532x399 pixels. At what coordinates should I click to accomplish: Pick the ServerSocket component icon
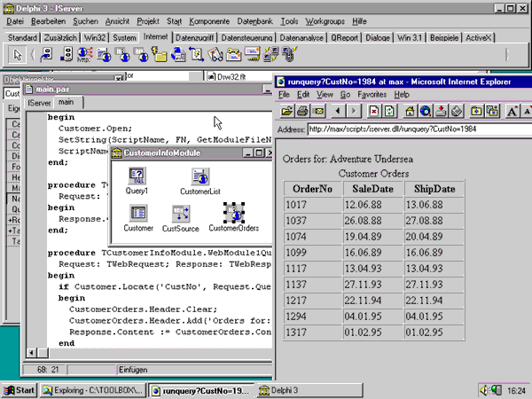tap(66, 54)
